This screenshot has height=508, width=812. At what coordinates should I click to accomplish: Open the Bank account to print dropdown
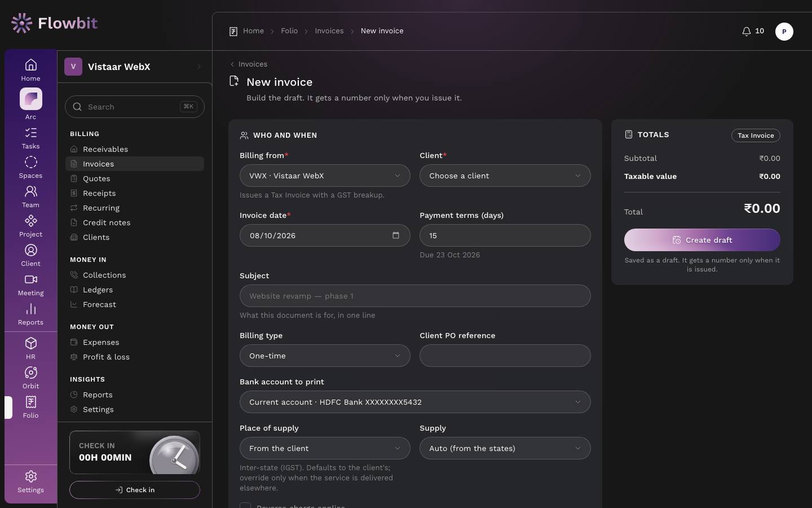415,402
